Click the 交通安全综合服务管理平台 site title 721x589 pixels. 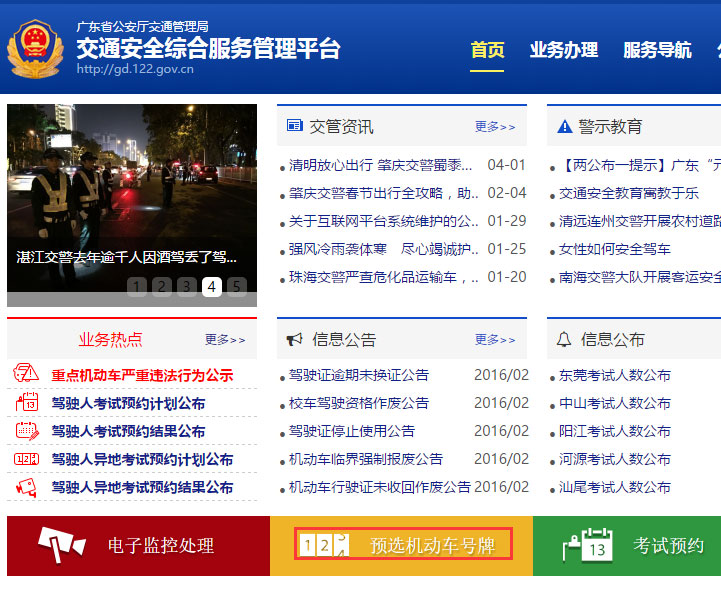pos(208,48)
